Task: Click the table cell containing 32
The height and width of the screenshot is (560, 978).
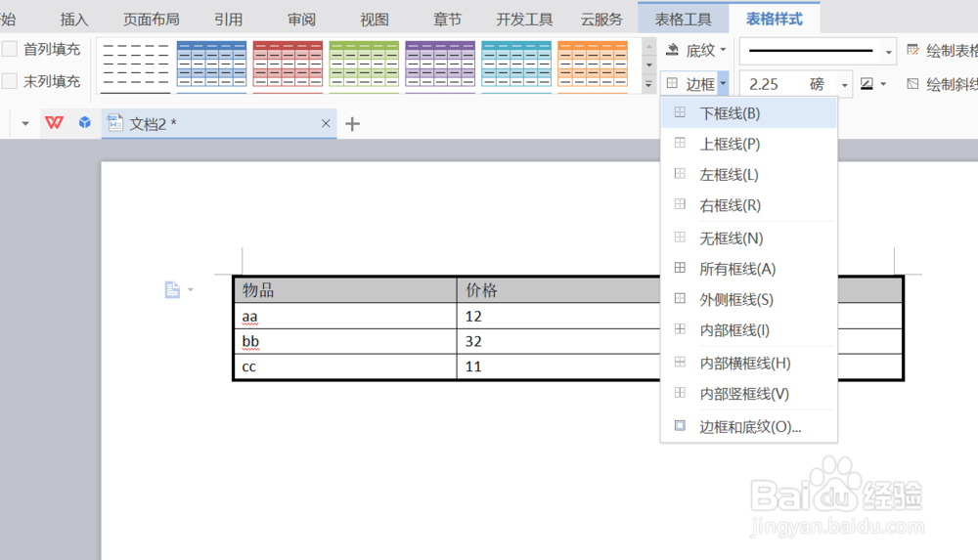Action: 558,341
